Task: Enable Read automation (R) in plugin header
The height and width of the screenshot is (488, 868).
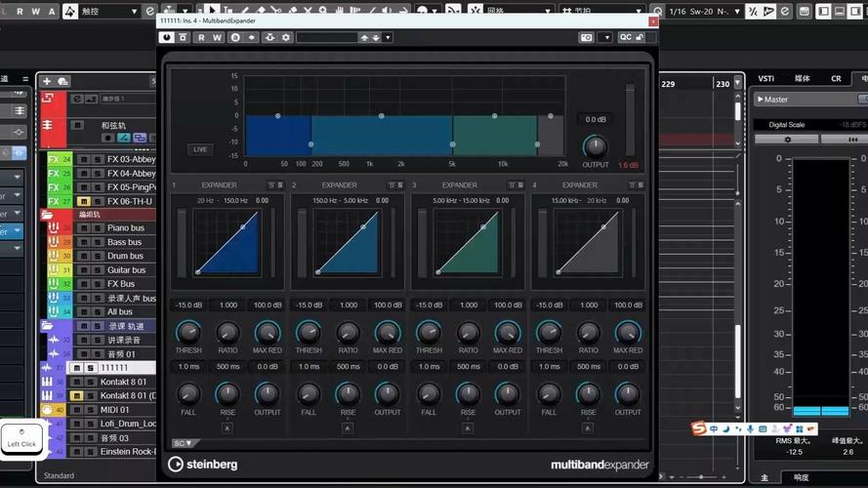Action: tap(201, 37)
